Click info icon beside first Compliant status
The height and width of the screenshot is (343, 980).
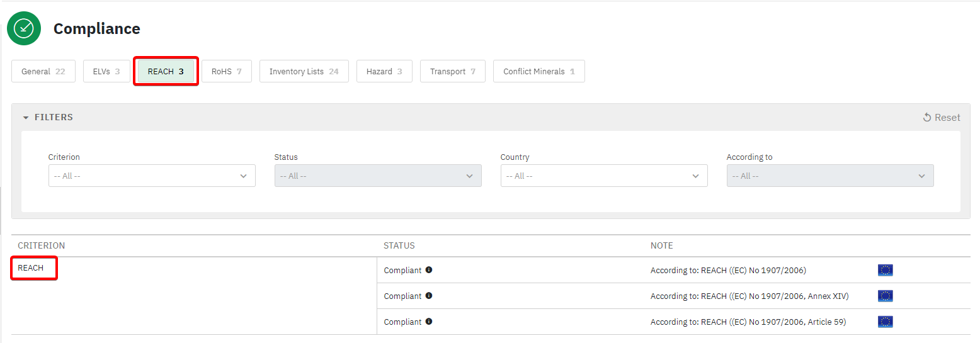(429, 270)
